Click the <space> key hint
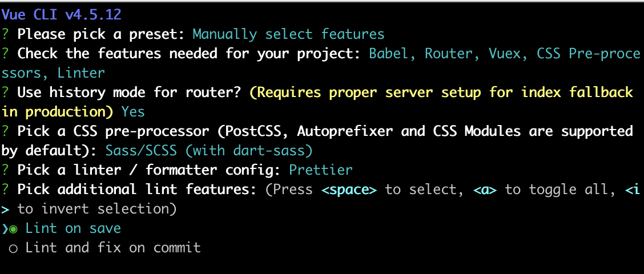This screenshot has height=274, width=644. point(349,190)
